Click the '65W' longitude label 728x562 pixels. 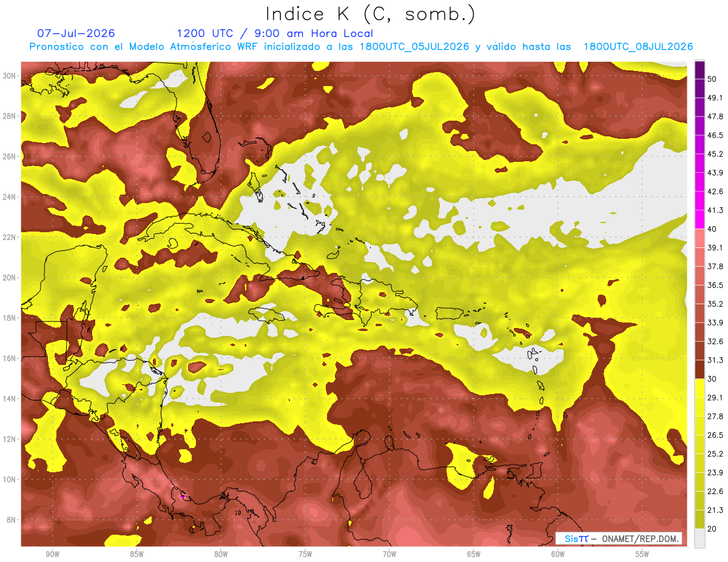474,554
